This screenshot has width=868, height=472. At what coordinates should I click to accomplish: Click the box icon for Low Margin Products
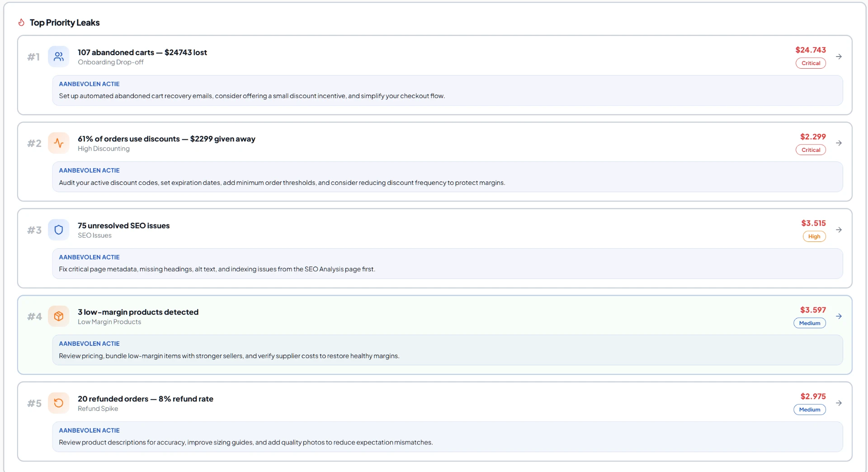tap(59, 316)
